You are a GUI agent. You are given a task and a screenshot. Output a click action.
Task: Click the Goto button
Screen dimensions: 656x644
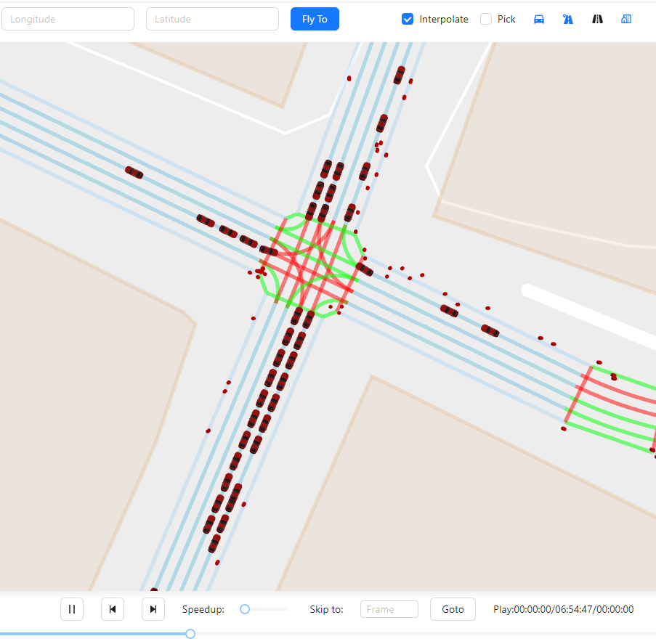[x=453, y=609]
